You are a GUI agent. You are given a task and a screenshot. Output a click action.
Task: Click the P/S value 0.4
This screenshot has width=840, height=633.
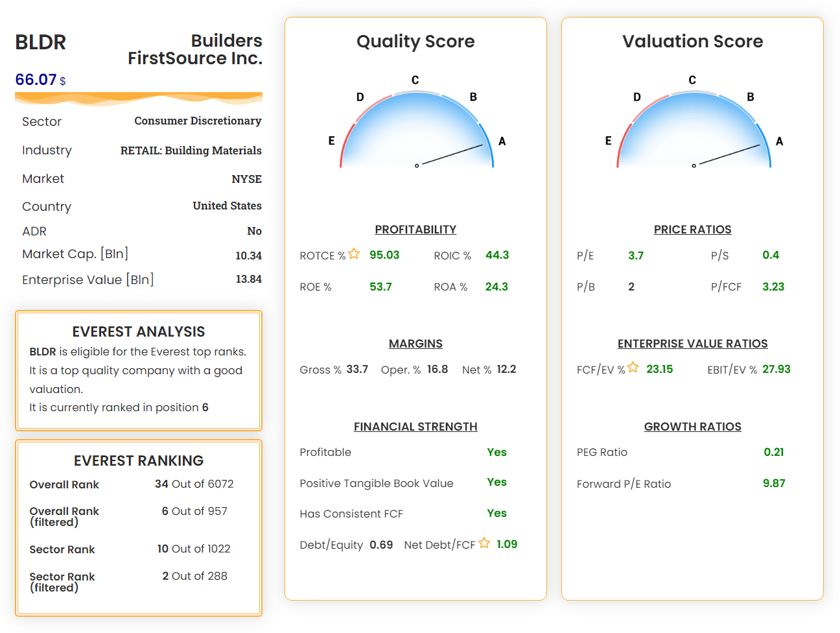pos(771,255)
